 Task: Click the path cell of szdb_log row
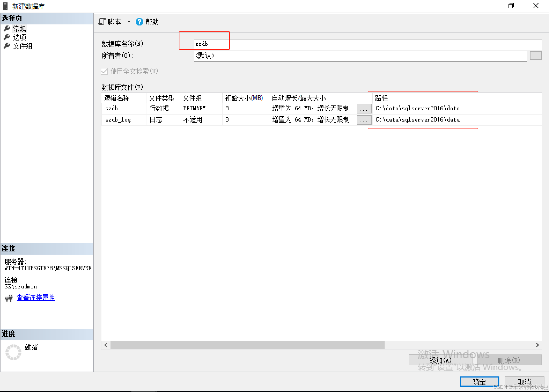point(457,120)
